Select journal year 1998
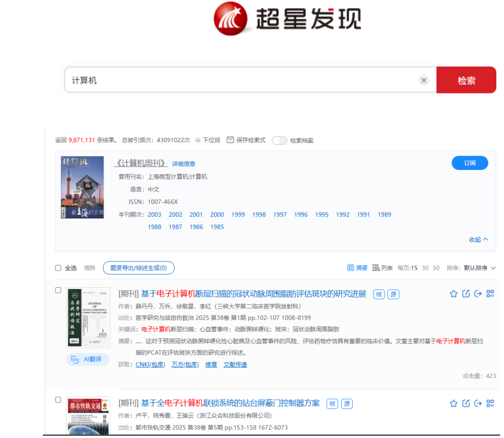The width and height of the screenshot is (504, 438). click(259, 215)
